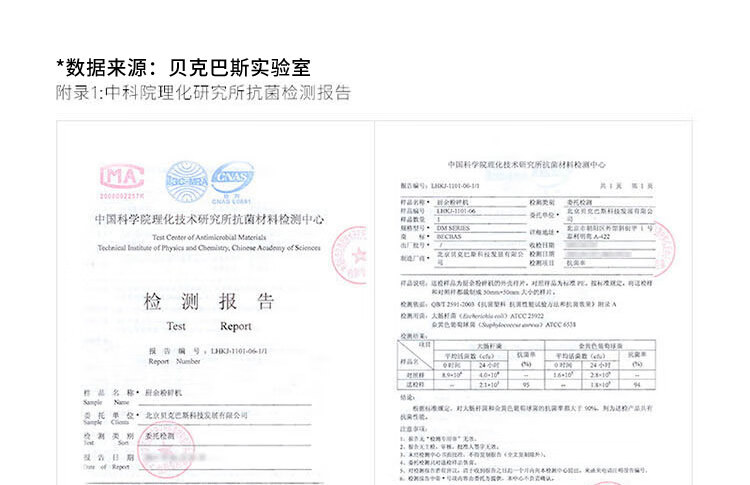Viewport: 750px width, 485px height.
Task: Click the '委托检测' value on cover page
Action: 160,436
